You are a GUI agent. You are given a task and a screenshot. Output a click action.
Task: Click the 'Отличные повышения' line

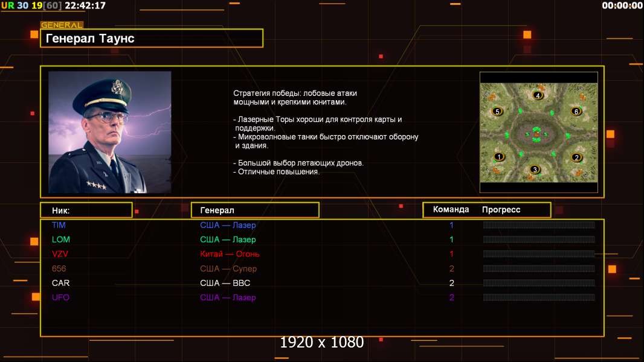[276, 172]
